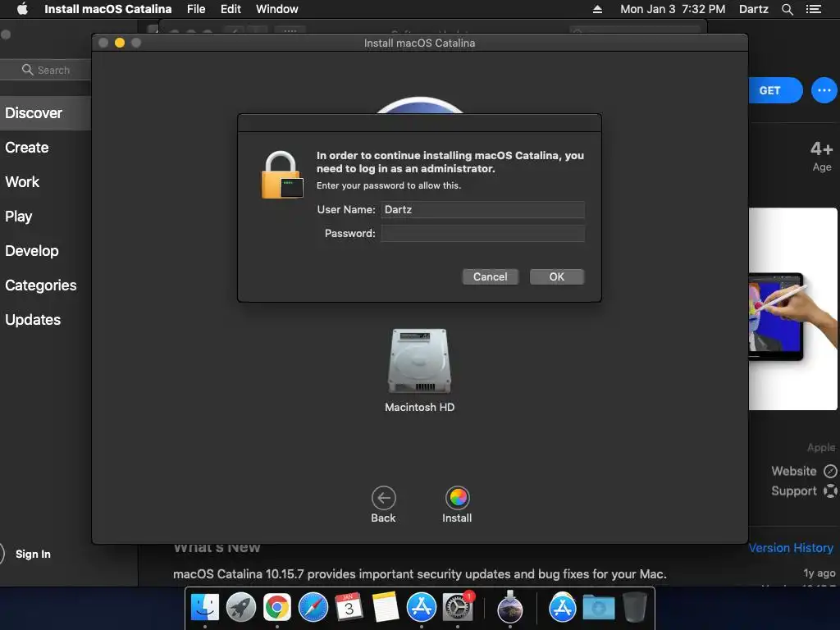This screenshot has width=840, height=630.
Task: Select Work in App Store sidebar
Action: tap(22, 181)
